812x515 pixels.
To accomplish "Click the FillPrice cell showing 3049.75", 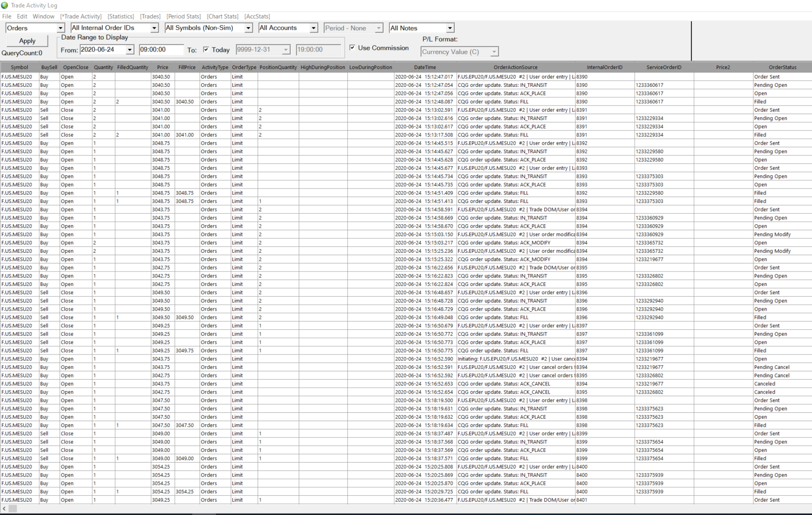I will click(187, 351).
